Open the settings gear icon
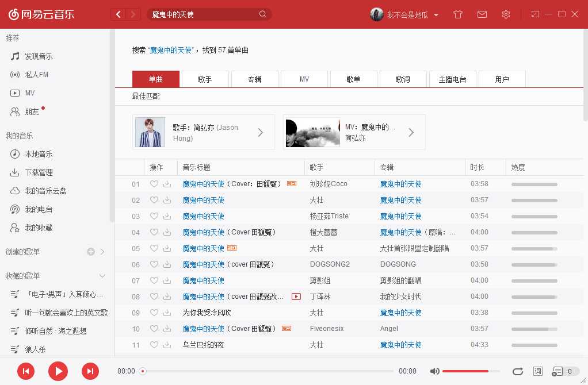Image resolution: width=588 pixels, height=385 pixels. click(506, 14)
